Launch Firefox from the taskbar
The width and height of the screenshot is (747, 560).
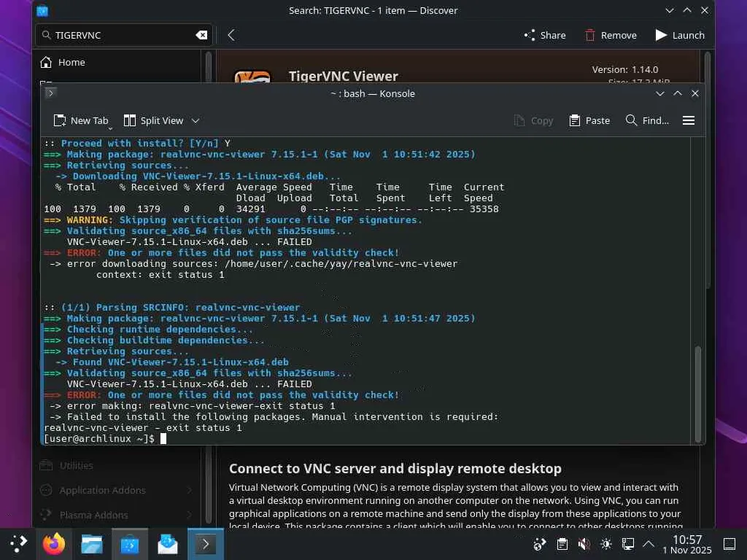(54, 544)
